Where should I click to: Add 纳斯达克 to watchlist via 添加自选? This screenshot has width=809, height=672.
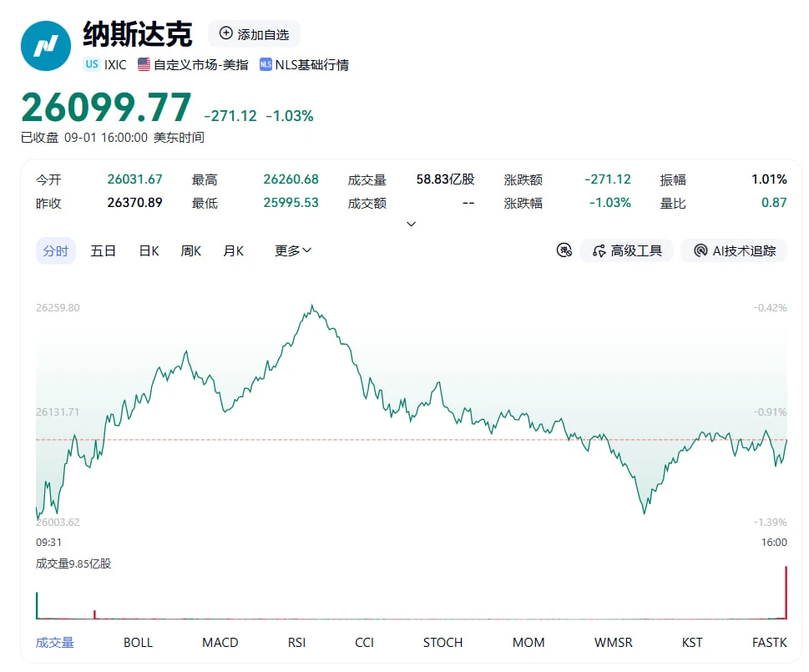coord(255,33)
